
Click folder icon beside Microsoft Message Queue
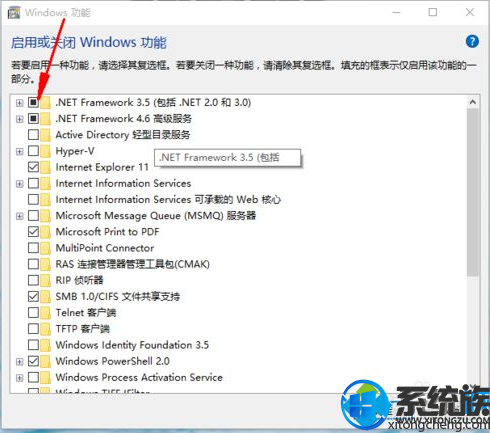pyautogui.click(x=46, y=216)
